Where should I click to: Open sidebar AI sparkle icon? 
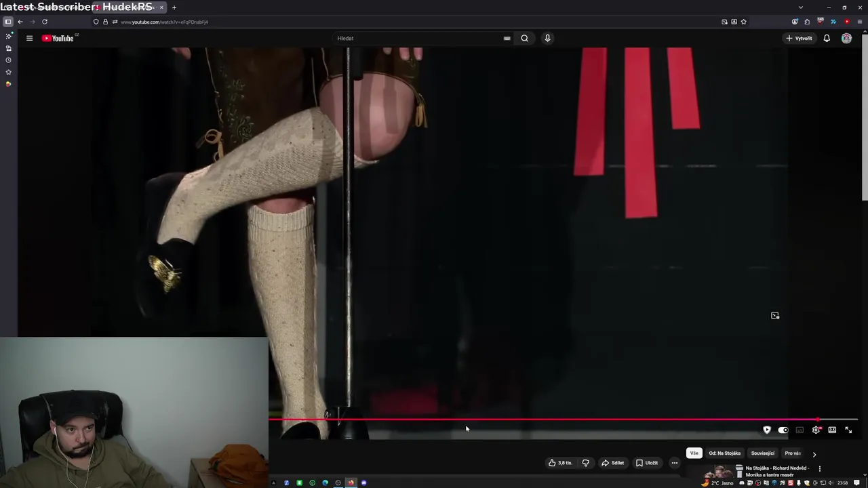[x=8, y=36]
